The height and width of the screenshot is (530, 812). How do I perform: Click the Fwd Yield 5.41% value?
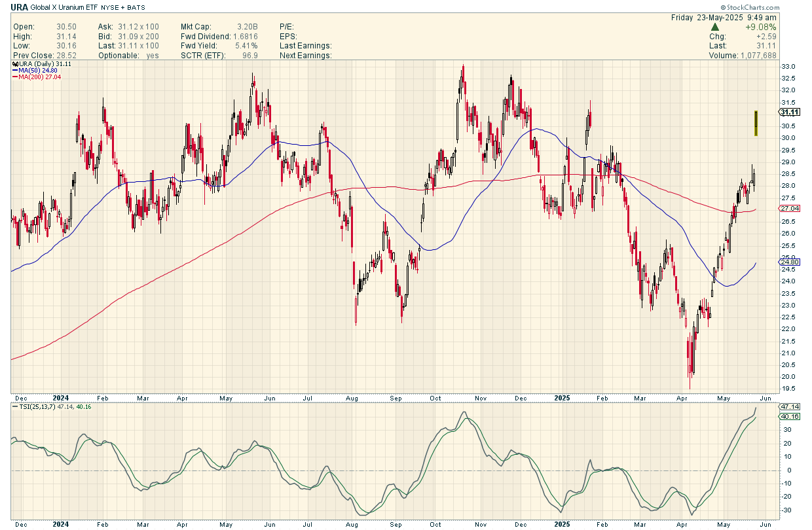point(246,46)
